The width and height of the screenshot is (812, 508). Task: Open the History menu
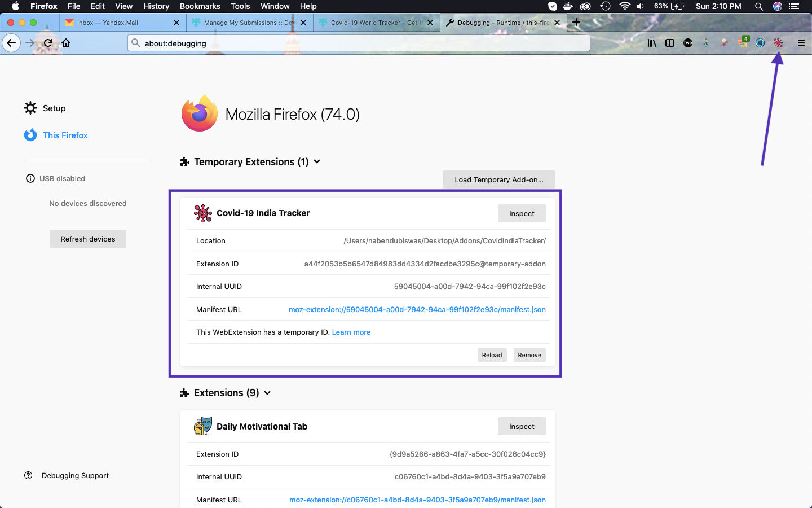[156, 6]
